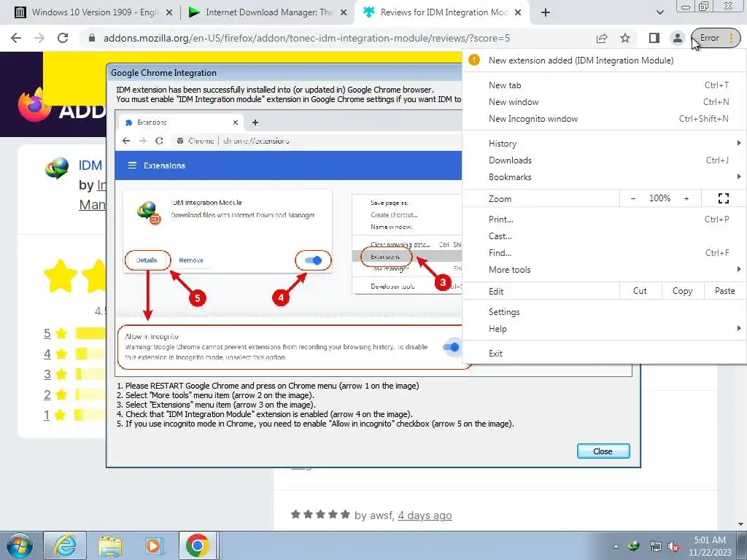Show hidden tray icons arrow
Screen dimensions: 747x560
[616, 546]
